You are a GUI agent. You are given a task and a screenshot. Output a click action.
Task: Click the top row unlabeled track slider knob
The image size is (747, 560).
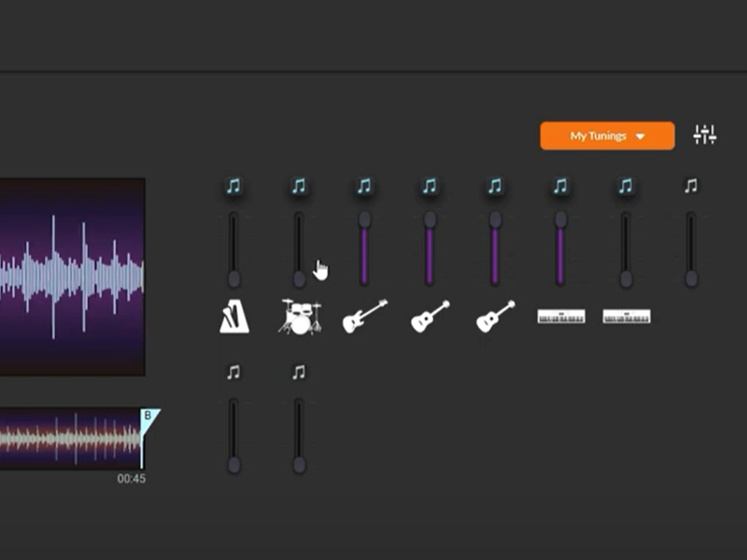(691, 278)
